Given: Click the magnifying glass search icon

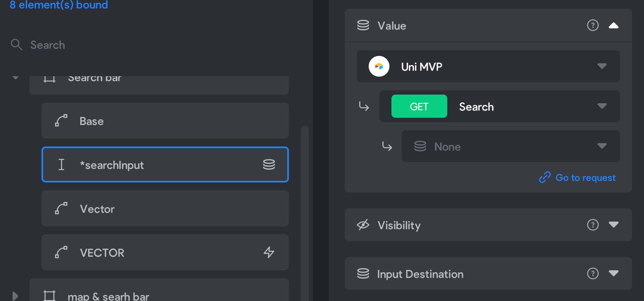Looking at the screenshot, I should click(x=16, y=44).
